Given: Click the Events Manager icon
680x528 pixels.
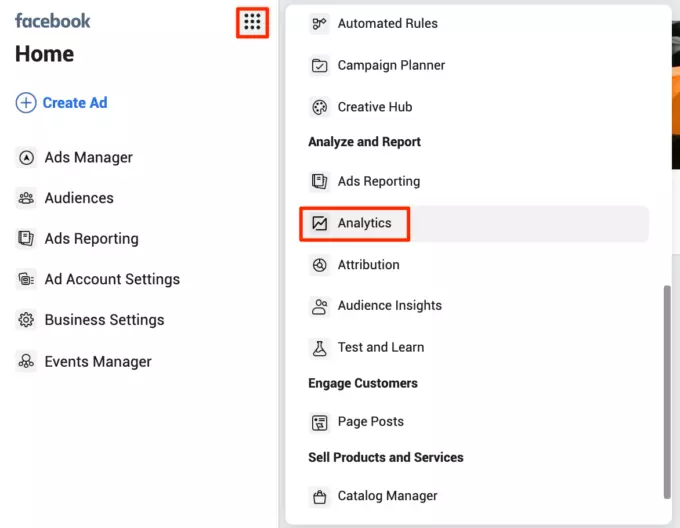Looking at the screenshot, I should tap(27, 362).
